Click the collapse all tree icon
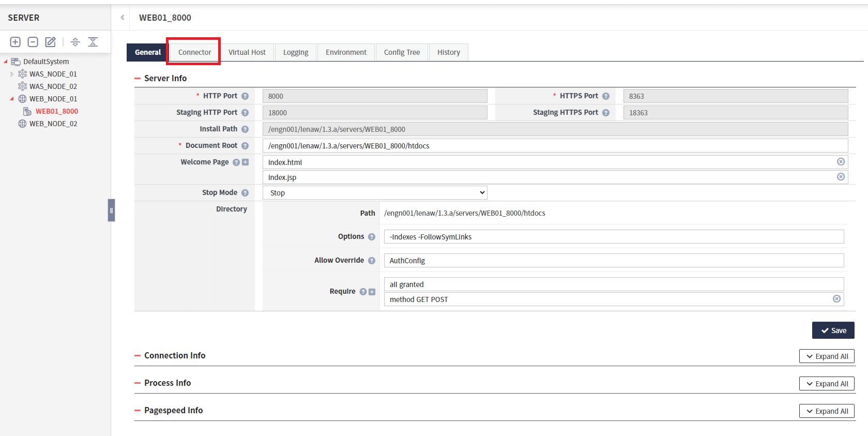The width and height of the screenshot is (868, 436). click(x=93, y=42)
